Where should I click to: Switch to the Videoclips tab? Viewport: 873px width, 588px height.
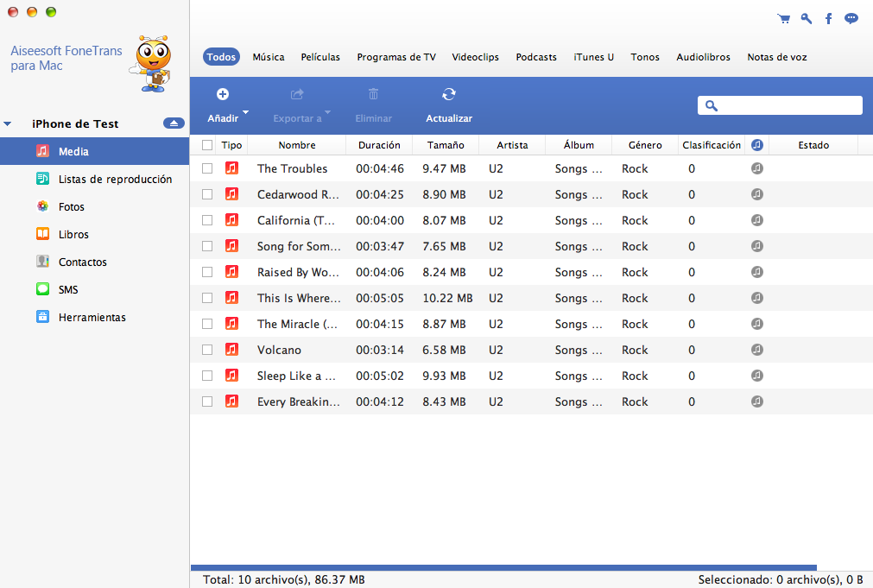coord(475,57)
